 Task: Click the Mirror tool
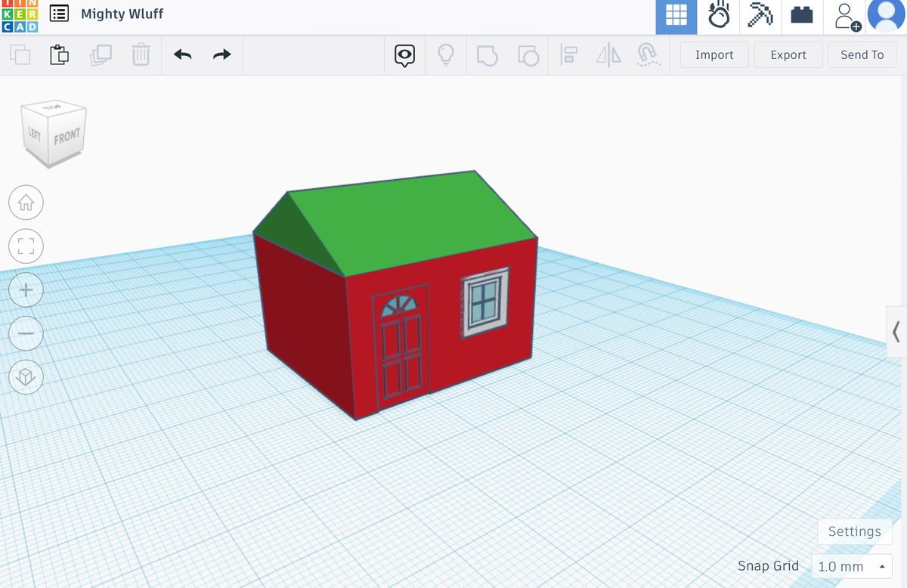point(608,54)
